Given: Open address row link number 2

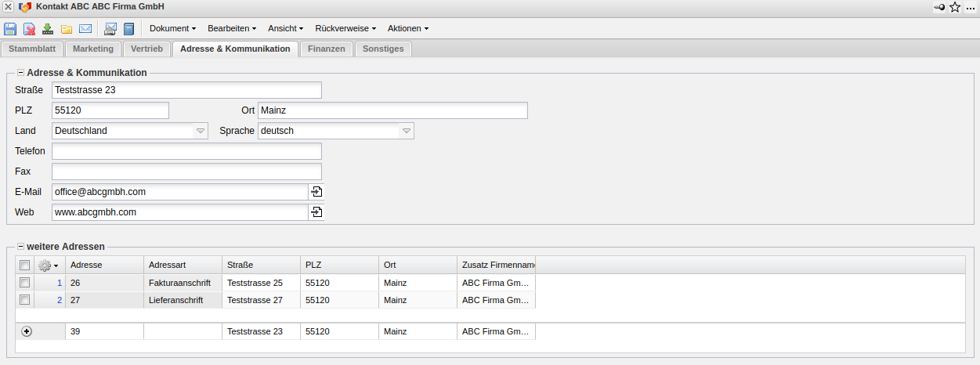Looking at the screenshot, I should (x=60, y=300).
